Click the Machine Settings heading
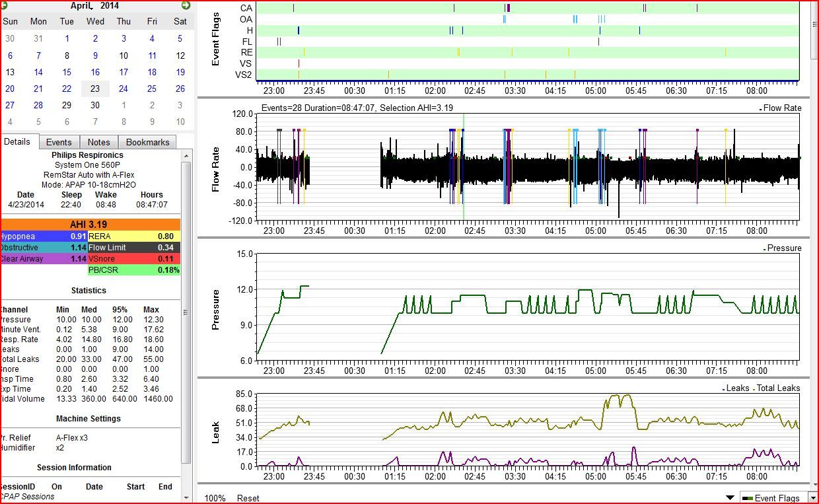The height and width of the screenshot is (504, 819). (x=89, y=419)
